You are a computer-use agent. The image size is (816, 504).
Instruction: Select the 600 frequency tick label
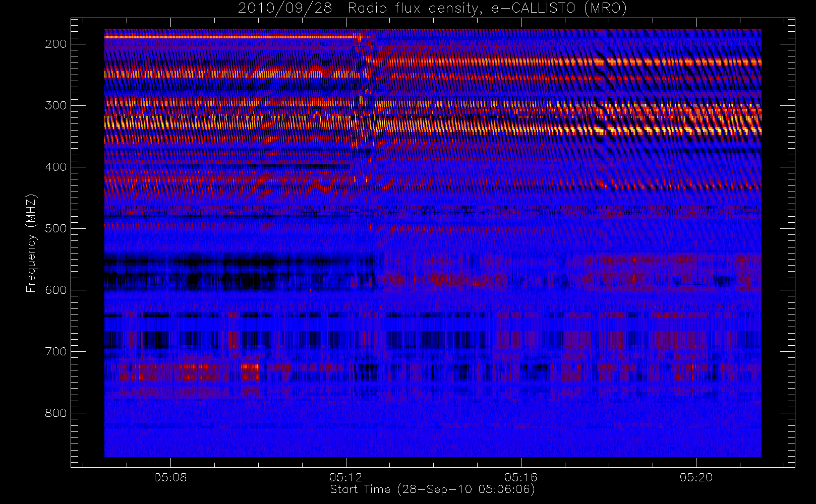coord(56,290)
